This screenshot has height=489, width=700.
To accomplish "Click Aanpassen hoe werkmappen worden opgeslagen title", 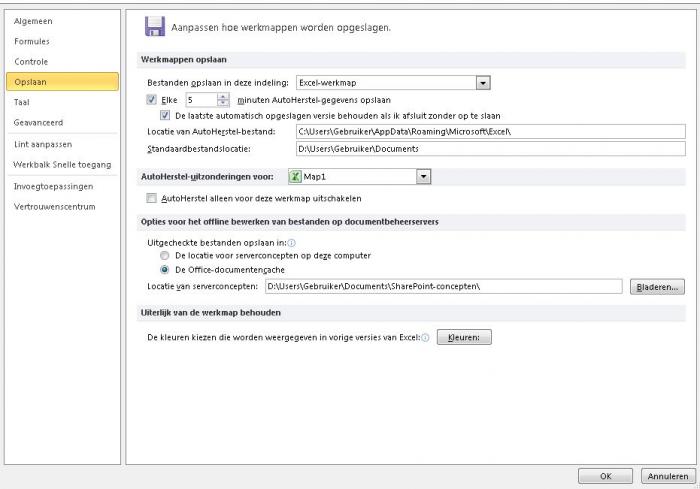I will click(281, 28).
